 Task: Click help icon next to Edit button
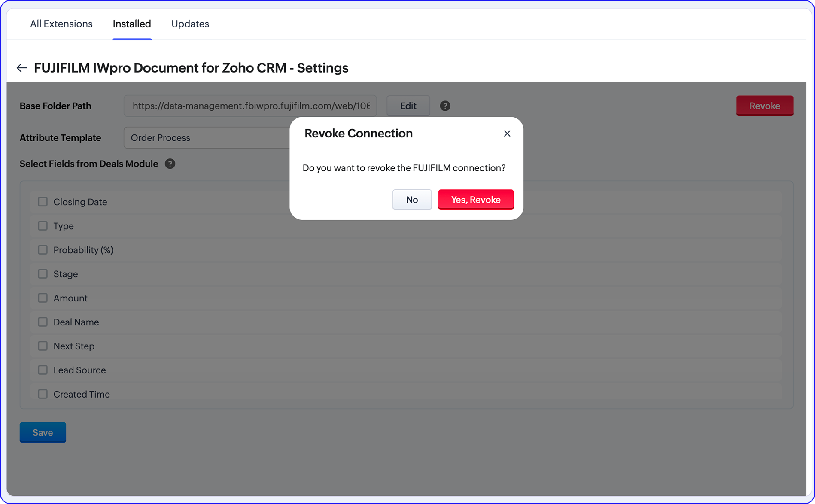pyautogui.click(x=445, y=106)
